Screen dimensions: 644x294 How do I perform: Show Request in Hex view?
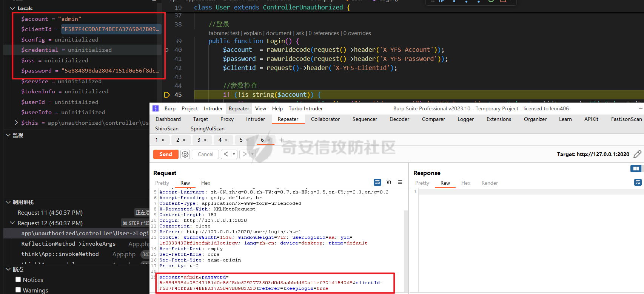tap(206, 183)
